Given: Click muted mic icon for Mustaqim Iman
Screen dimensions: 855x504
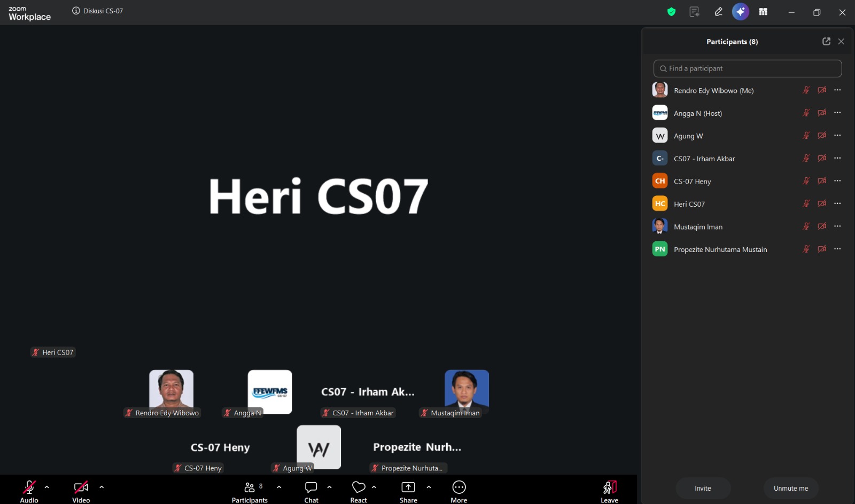Looking at the screenshot, I should point(806,226).
